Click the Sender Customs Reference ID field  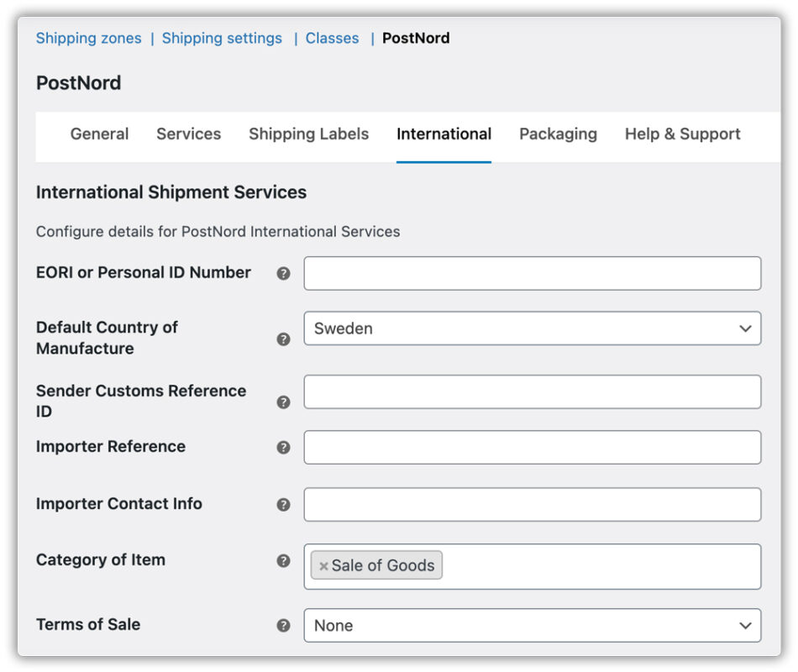coord(533,392)
